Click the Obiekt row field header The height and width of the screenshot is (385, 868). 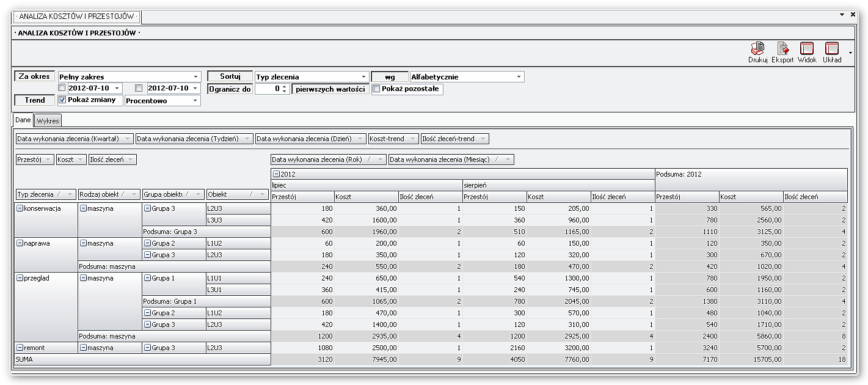[237, 194]
